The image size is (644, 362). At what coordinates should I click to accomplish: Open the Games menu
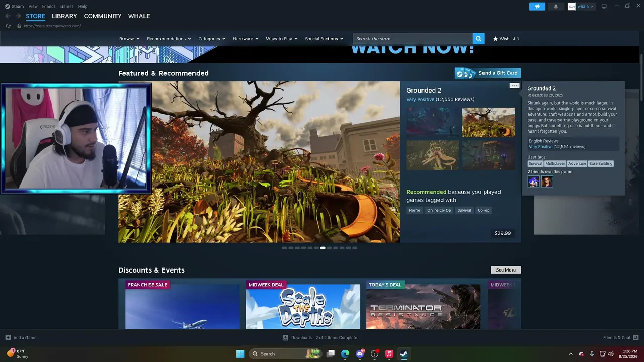[x=67, y=6]
